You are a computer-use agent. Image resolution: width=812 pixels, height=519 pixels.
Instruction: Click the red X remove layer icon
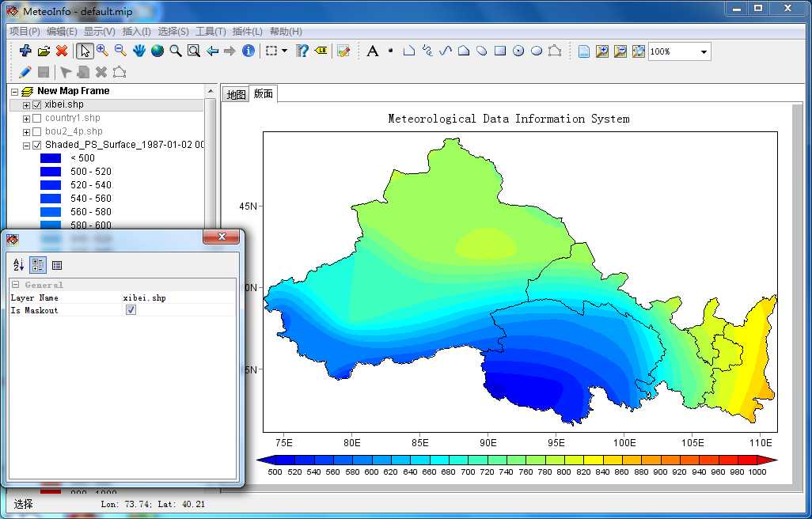tap(62, 51)
